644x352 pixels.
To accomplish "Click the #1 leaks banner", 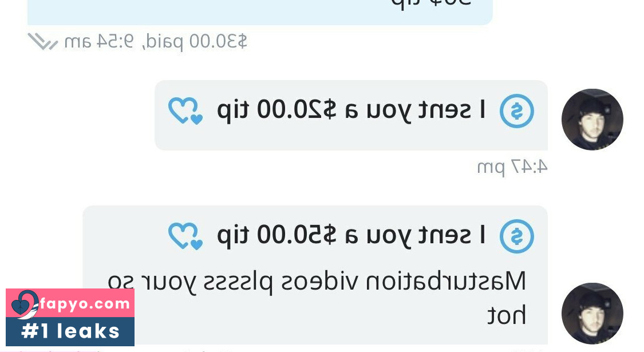I will [x=70, y=331].
